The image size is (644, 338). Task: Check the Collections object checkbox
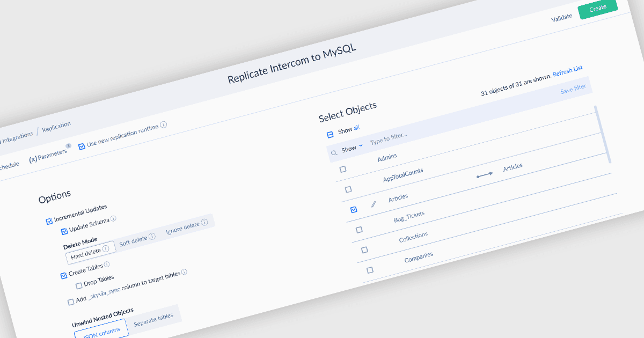364,250
